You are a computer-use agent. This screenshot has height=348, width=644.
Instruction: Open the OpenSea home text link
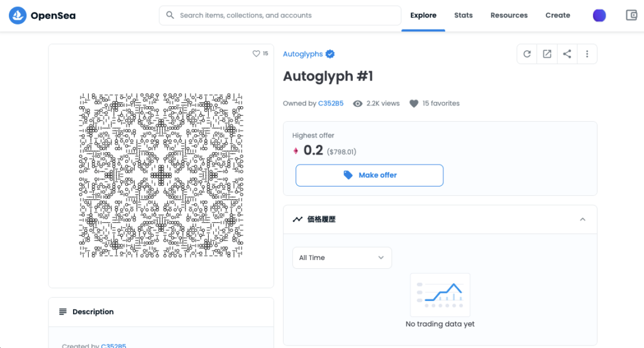coord(53,16)
